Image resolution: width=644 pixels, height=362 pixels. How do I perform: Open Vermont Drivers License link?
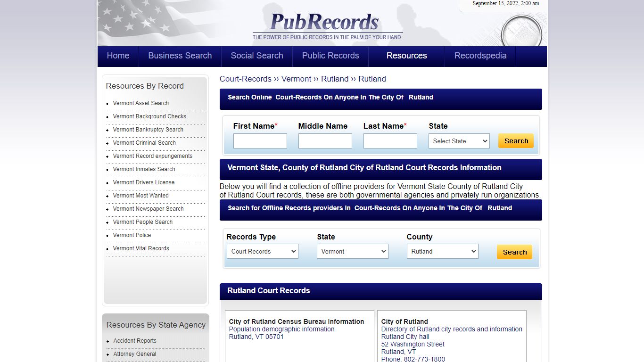(x=144, y=182)
